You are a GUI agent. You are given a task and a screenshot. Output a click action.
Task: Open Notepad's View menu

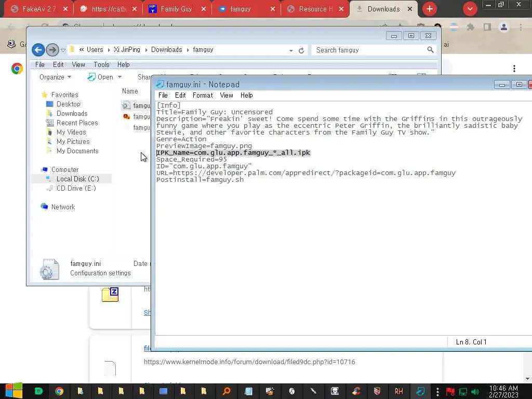tap(227, 96)
